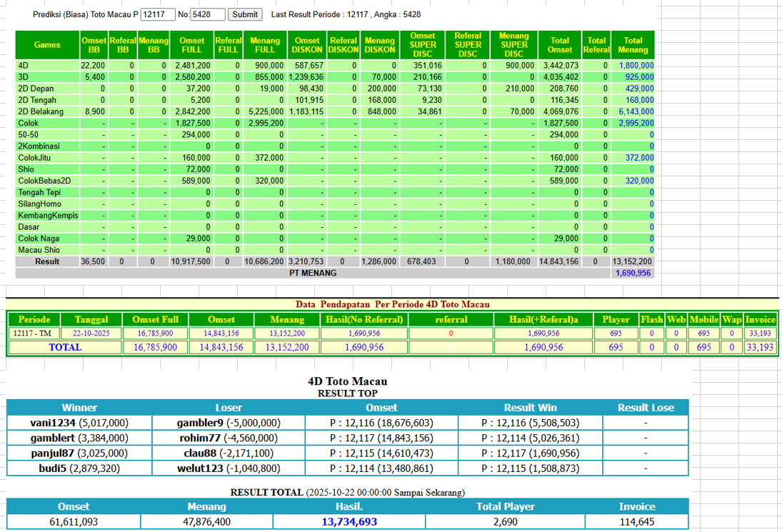Viewport: 782px width, 532px height.
Task: Open 2D Tengah Total Menang 168,000
Action: tap(639, 100)
